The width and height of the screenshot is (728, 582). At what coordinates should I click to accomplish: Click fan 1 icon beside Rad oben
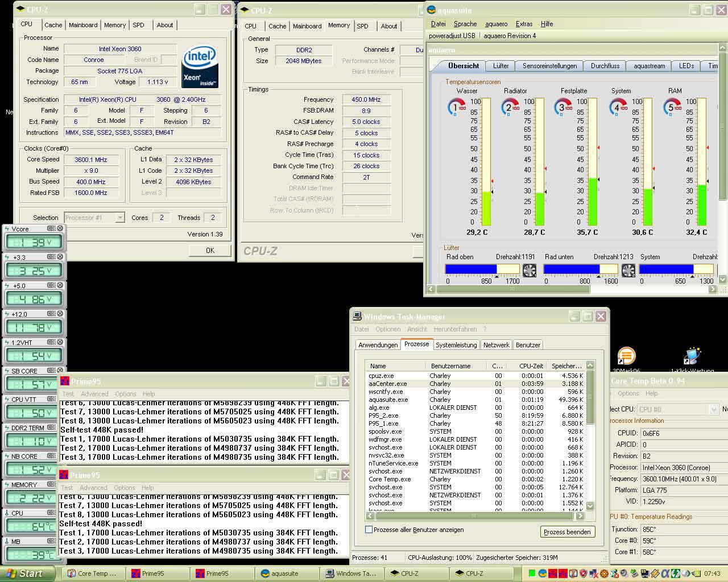529,271
